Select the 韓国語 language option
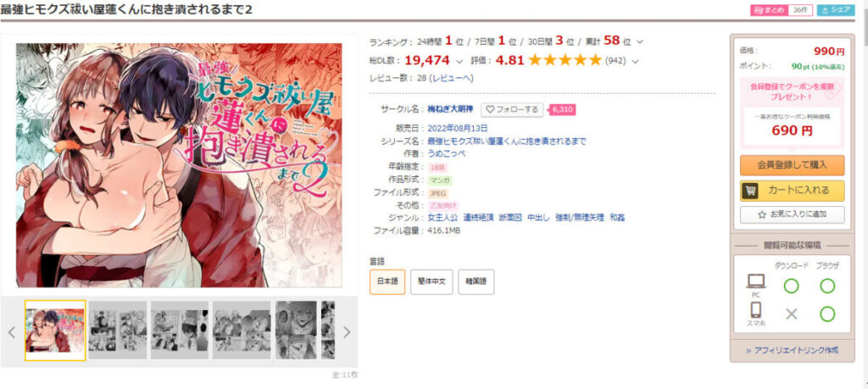Image resolution: width=868 pixels, height=389 pixels. [476, 282]
